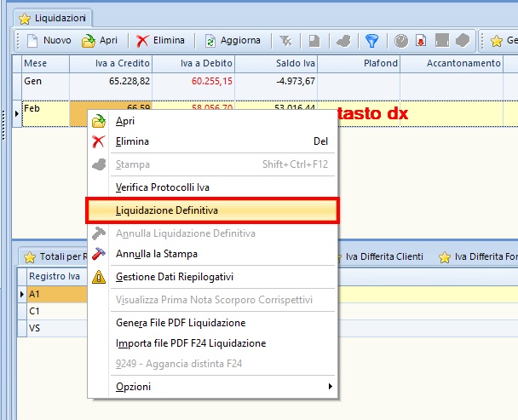Viewport: 518px width, 420px height.
Task: Select Liquidazione Definitiva from context menu
Action: [213, 210]
